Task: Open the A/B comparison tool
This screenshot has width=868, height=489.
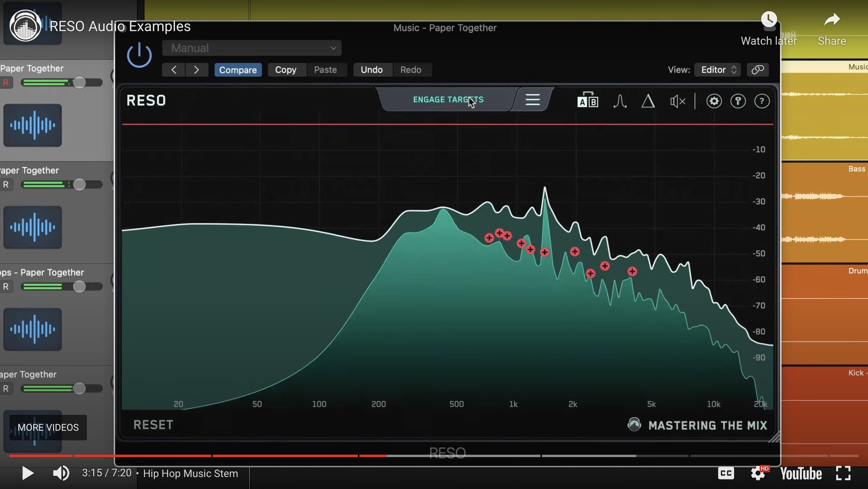Action: [587, 101]
